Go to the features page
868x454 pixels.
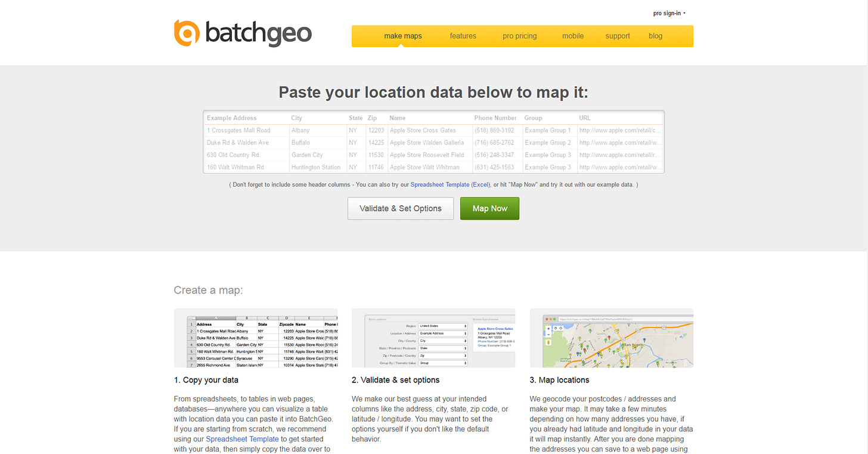click(x=463, y=36)
